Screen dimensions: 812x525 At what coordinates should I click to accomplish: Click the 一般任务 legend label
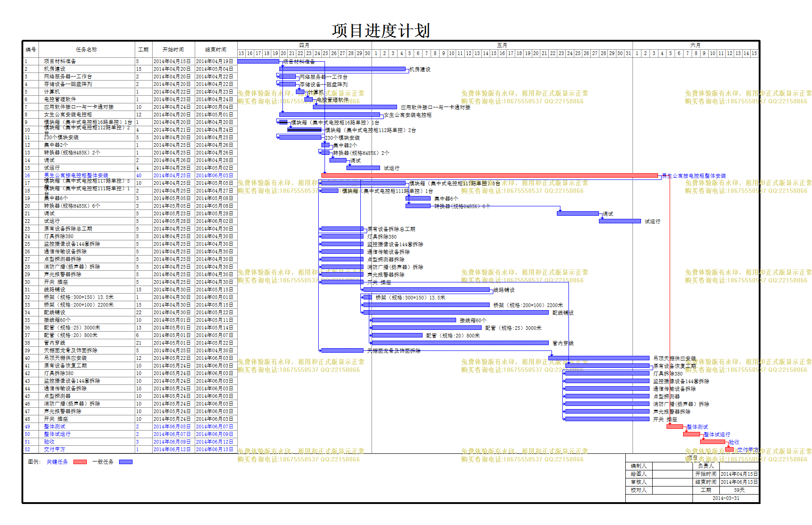pos(103,462)
